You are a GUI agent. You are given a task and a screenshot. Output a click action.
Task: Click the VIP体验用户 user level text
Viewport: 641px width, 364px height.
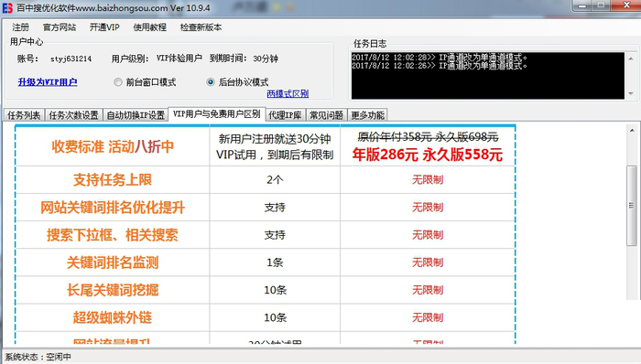[x=179, y=59]
